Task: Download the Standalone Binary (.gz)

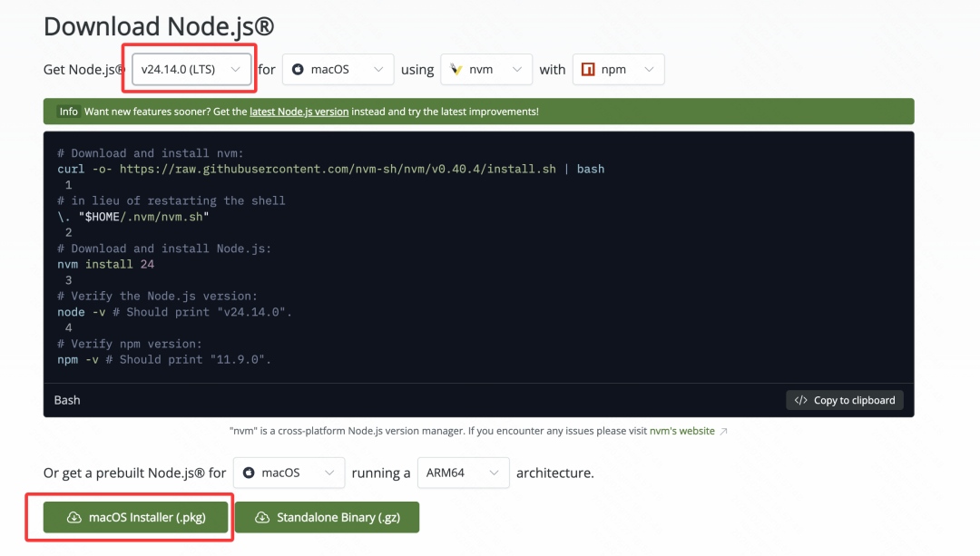Action: coord(327,518)
